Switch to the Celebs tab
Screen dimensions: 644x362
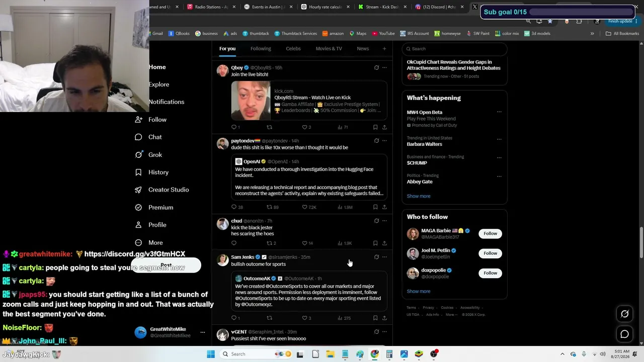pyautogui.click(x=293, y=49)
